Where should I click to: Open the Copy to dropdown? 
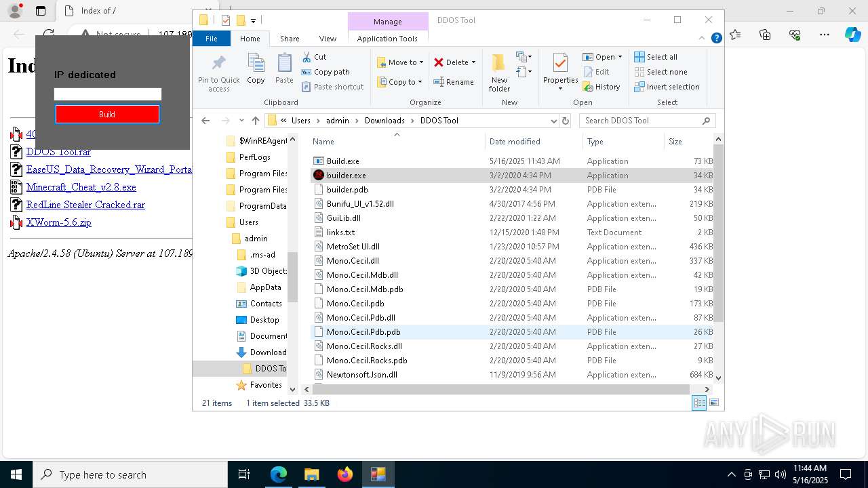(399, 82)
